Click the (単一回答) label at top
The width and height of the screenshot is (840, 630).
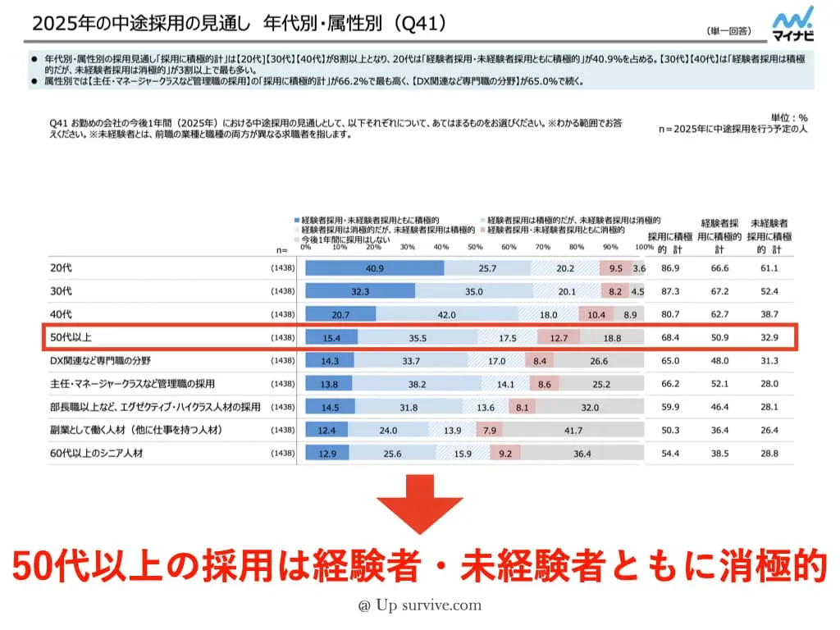[727, 30]
